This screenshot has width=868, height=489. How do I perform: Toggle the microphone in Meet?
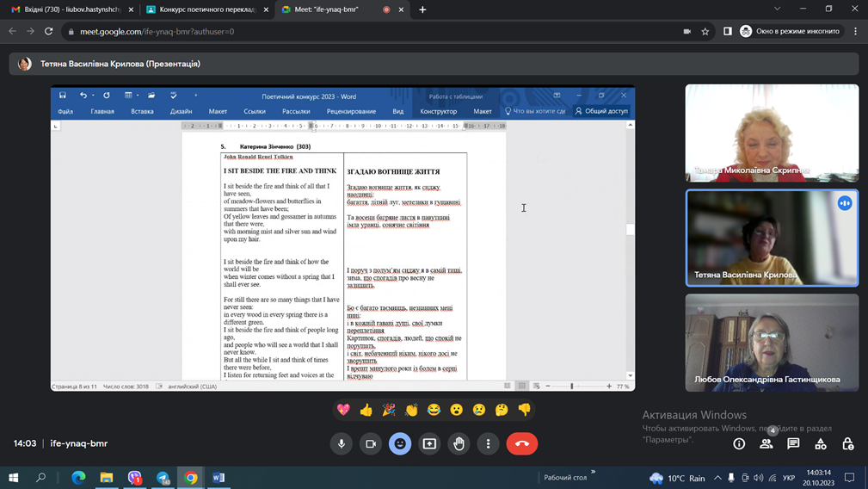click(x=342, y=443)
